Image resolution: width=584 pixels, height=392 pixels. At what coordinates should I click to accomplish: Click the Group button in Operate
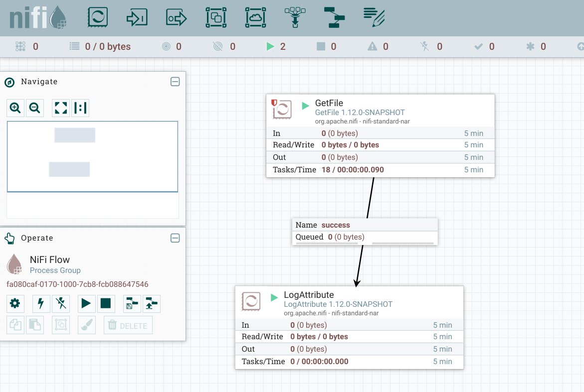point(61,325)
